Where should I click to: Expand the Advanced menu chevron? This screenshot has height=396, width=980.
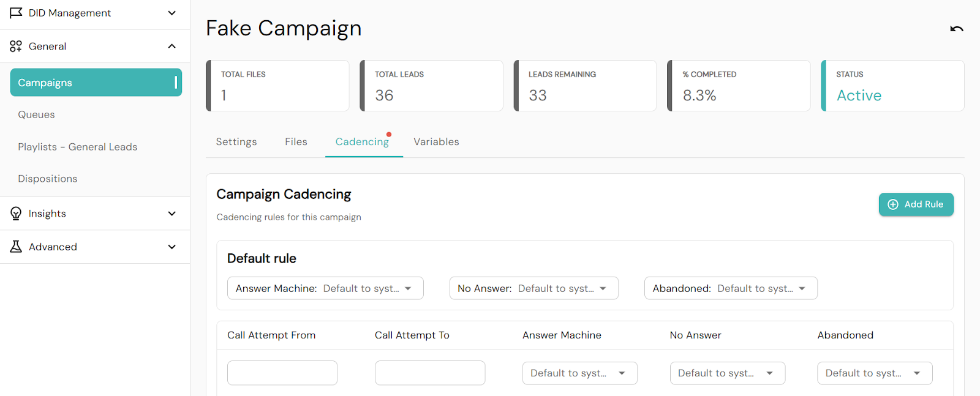(172, 247)
